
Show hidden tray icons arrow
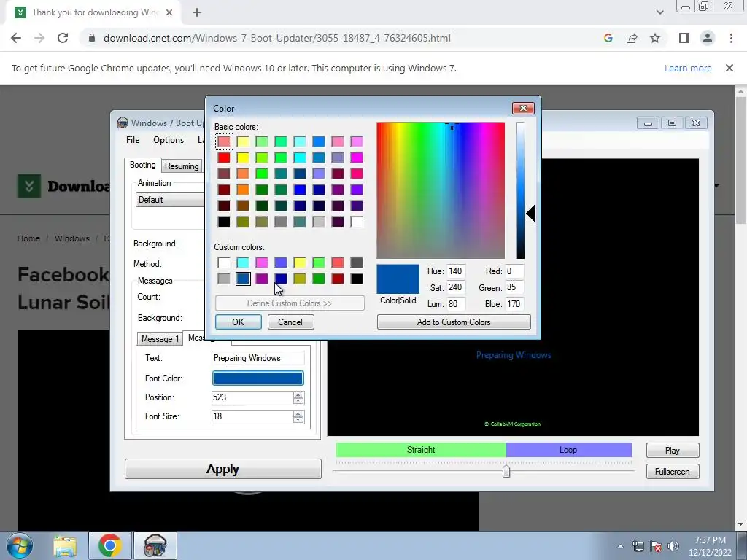(x=620, y=546)
